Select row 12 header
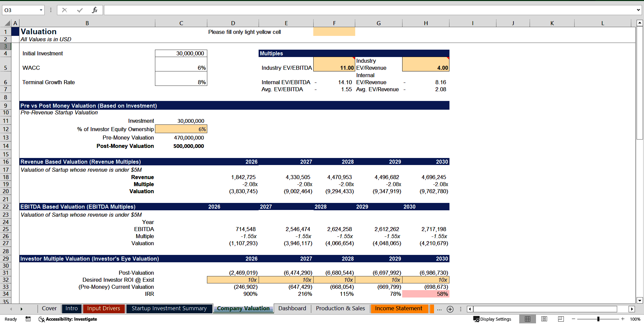644x324 pixels. click(x=6, y=129)
